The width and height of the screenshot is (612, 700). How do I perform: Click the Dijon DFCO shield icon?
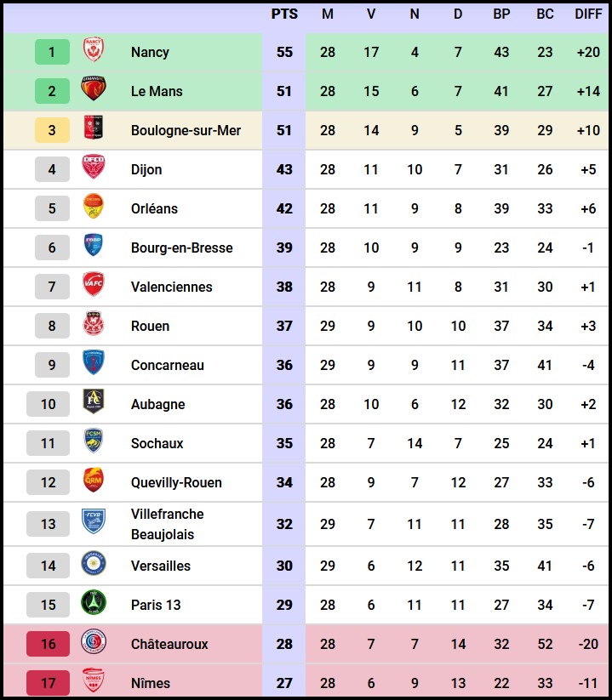pyautogui.click(x=93, y=169)
